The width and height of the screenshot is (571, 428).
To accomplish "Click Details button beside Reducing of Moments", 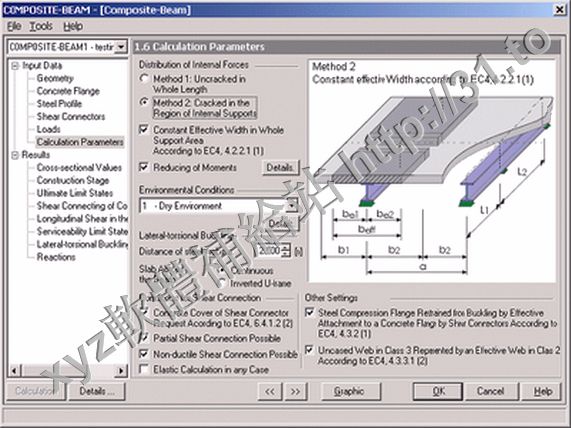I will coord(280,168).
